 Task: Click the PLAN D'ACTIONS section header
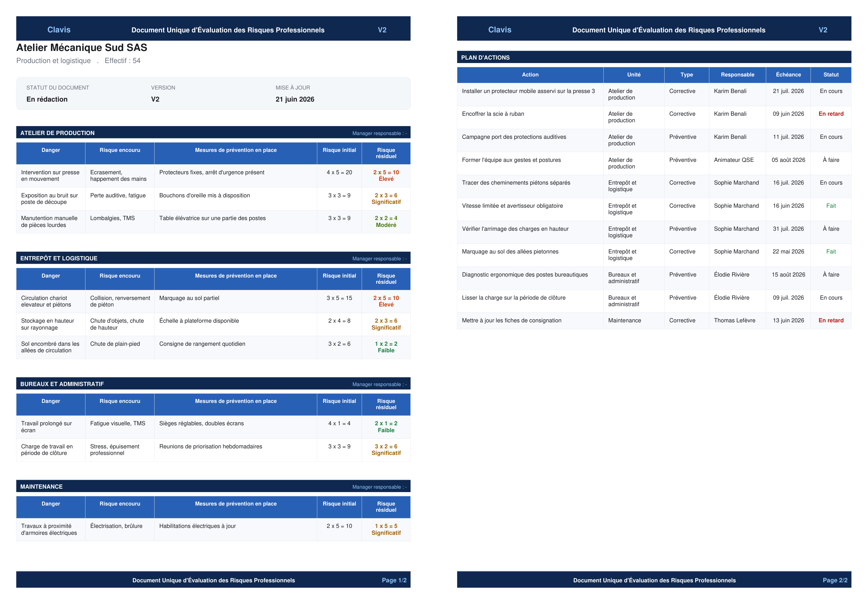pyautogui.click(x=654, y=58)
